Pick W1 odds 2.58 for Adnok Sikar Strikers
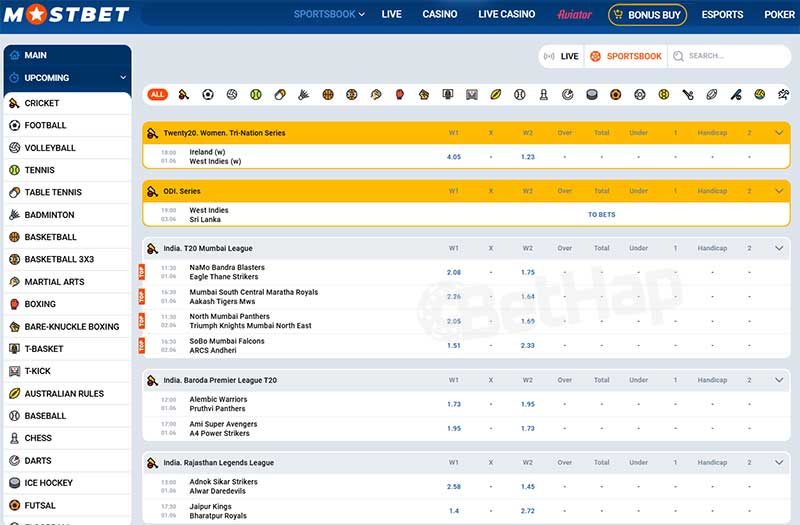The width and height of the screenshot is (800, 525). (x=454, y=487)
